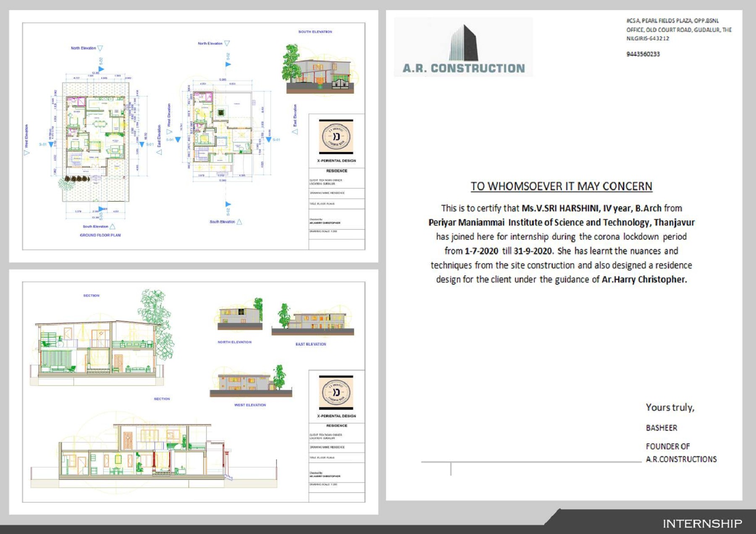Expand the RESIDENCE title block on floor plan sheet

coord(336,170)
